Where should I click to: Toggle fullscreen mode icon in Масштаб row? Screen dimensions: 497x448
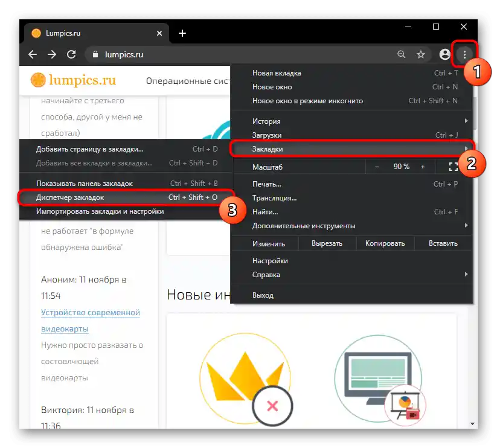coord(454,167)
